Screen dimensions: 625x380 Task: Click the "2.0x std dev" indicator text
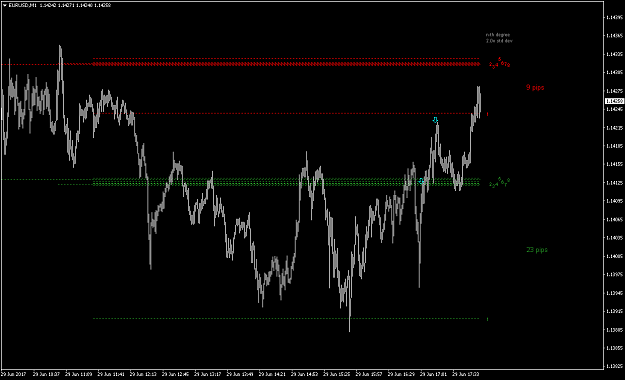499,41
